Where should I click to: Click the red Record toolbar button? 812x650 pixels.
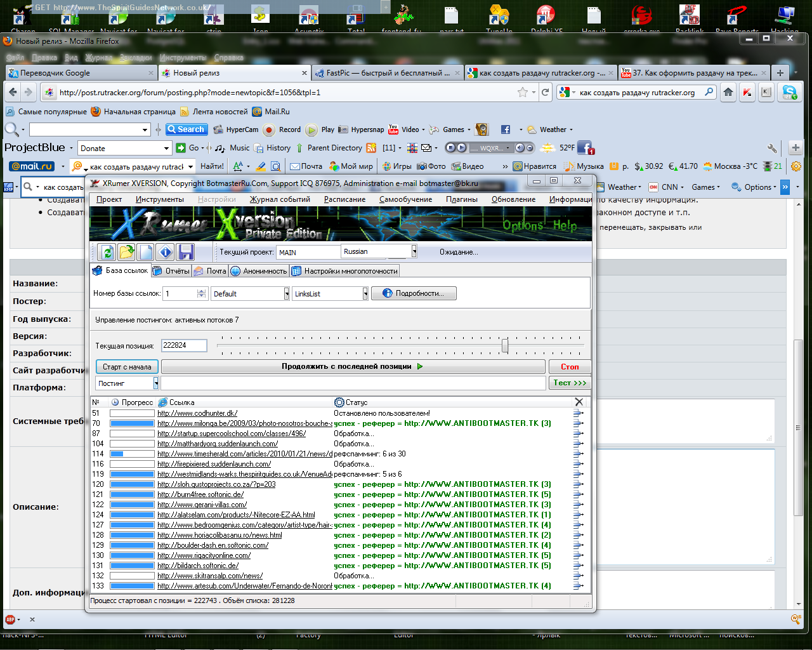point(283,129)
